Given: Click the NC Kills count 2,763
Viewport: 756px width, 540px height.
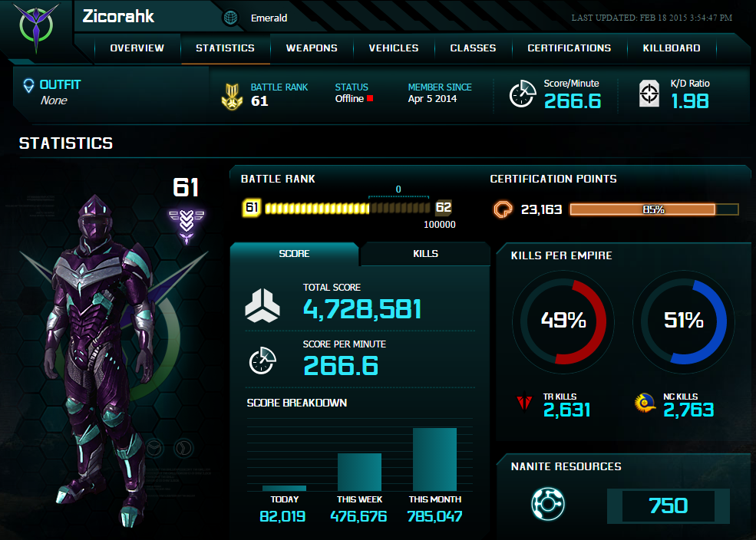Looking at the screenshot, I should 688,410.
